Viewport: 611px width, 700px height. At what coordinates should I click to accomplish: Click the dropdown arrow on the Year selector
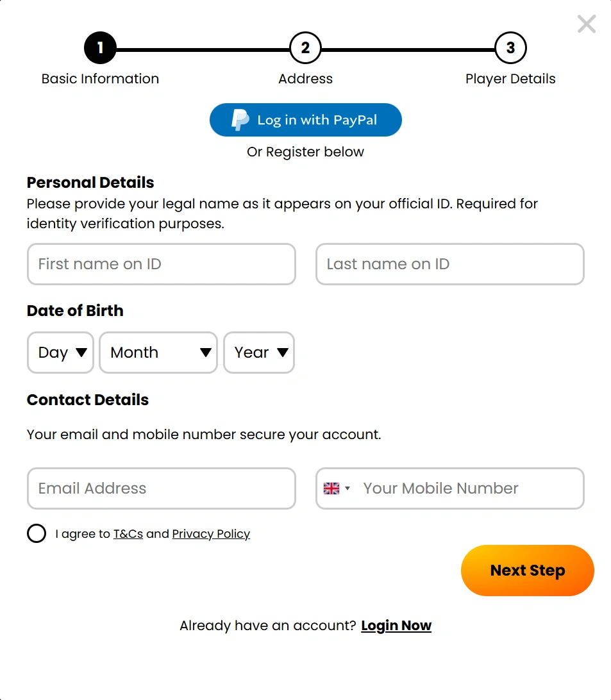283,352
